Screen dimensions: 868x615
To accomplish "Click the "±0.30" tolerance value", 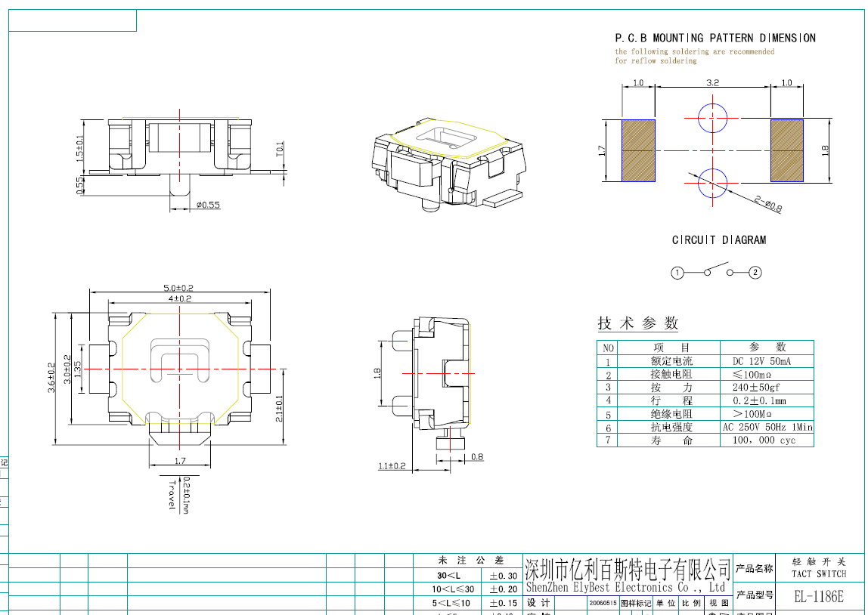I will pyautogui.click(x=504, y=576).
